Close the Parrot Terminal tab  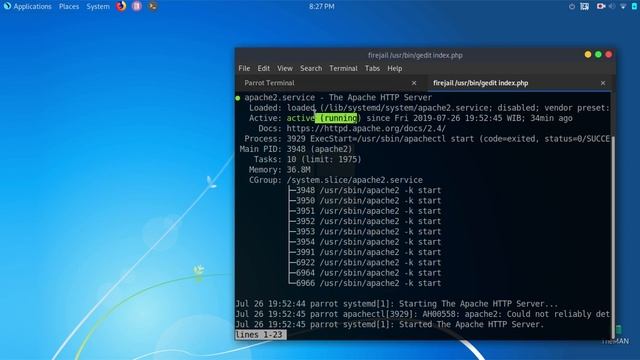point(414,83)
